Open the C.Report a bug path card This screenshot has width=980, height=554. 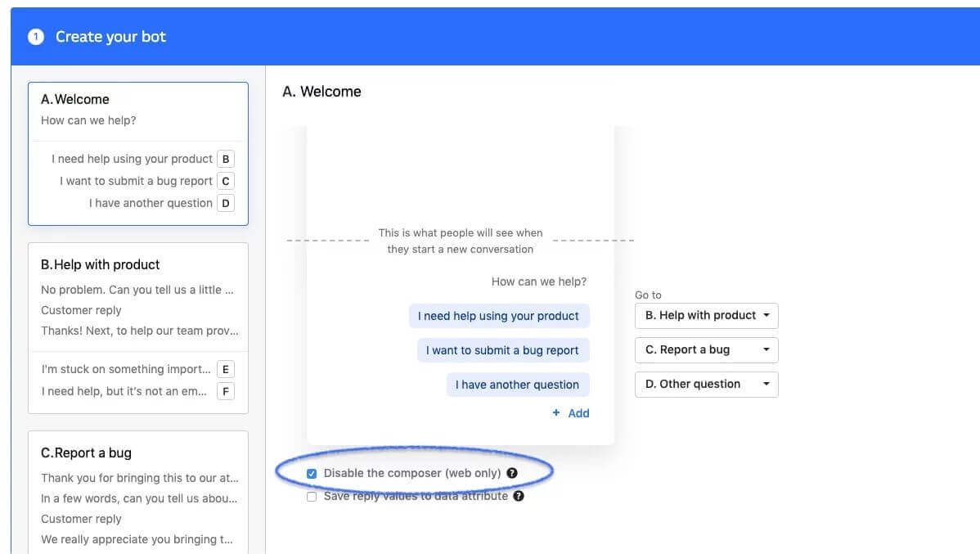pos(137,491)
